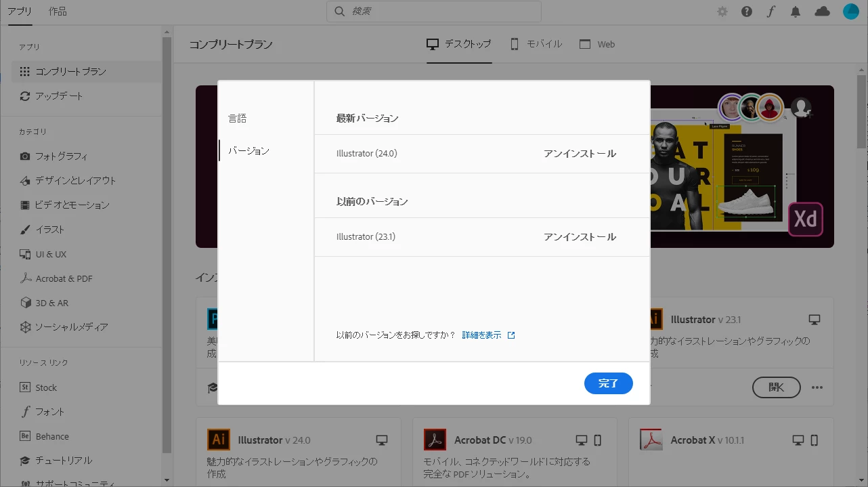Click the 以前のバージョン heading

click(x=372, y=202)
